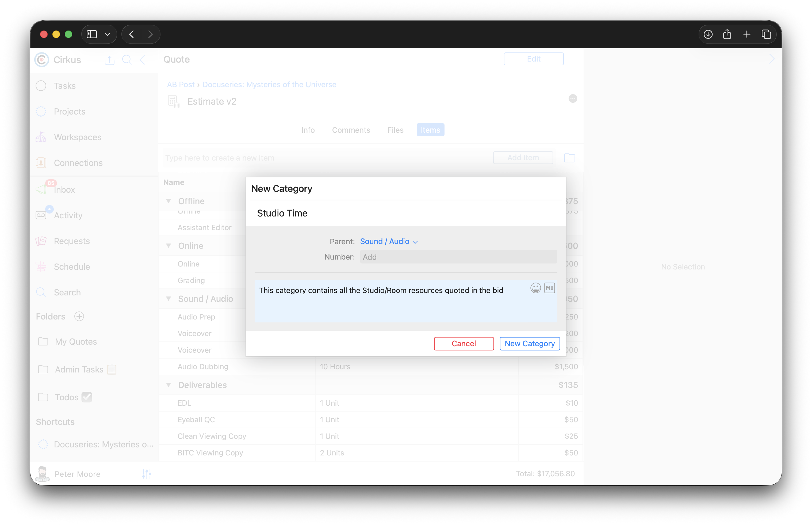Open the ellipsis menu next to Estimate v2
The height and width of the screenshot is (525, 812).
click(x=572, y=98)
